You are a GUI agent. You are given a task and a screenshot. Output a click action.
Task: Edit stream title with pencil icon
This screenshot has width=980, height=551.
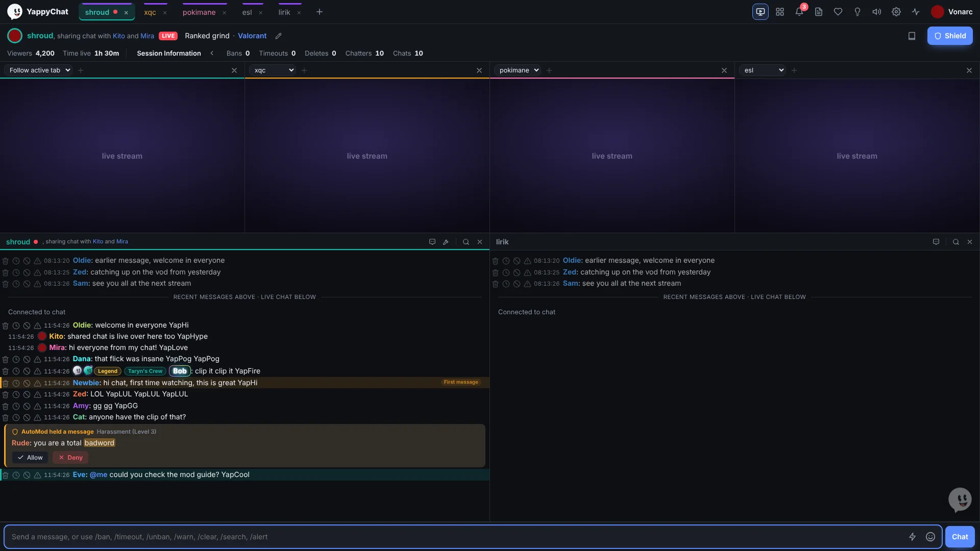click(278, 36)
